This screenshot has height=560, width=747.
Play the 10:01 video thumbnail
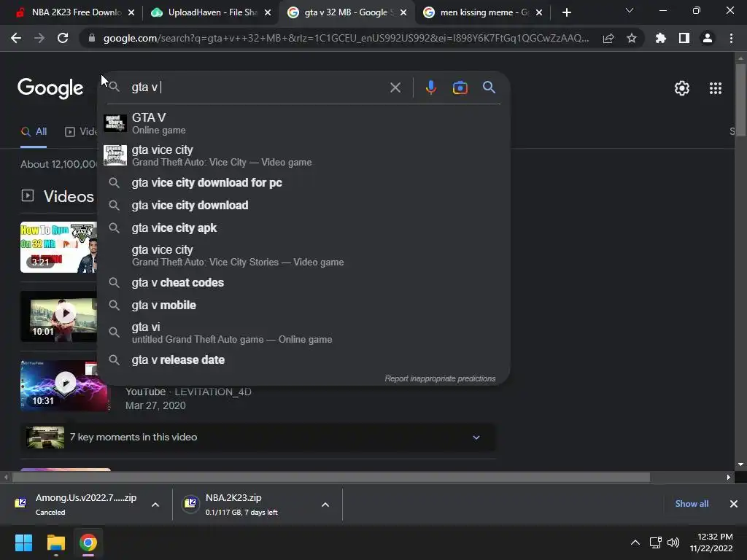coord(59,316)
